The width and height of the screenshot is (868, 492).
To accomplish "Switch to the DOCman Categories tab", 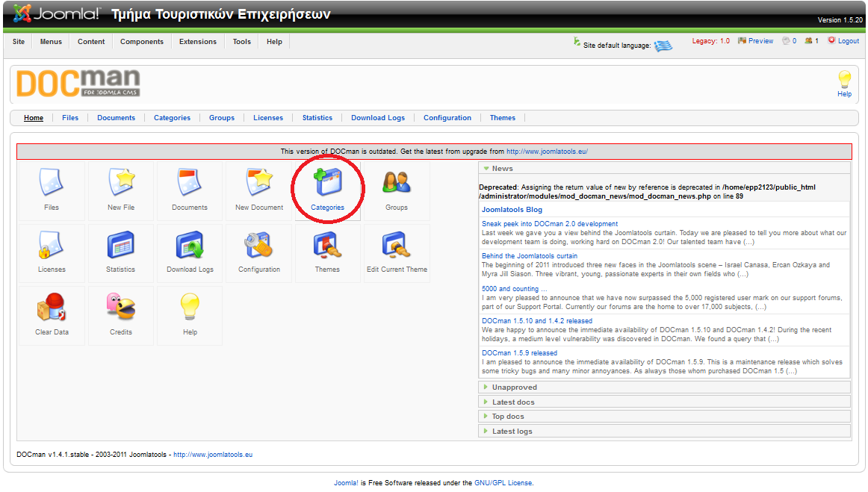I will pos(172,118).
